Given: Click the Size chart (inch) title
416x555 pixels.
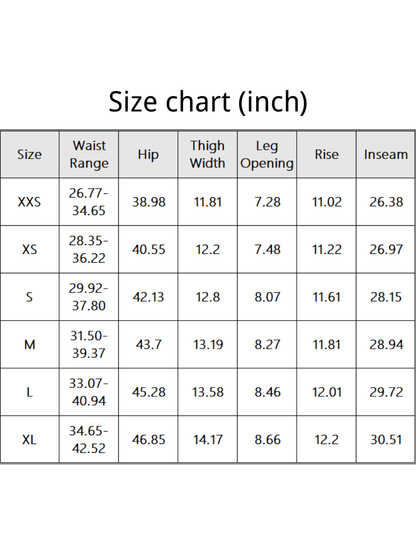Looking at the screenshot, I should [x=208, y=102].
